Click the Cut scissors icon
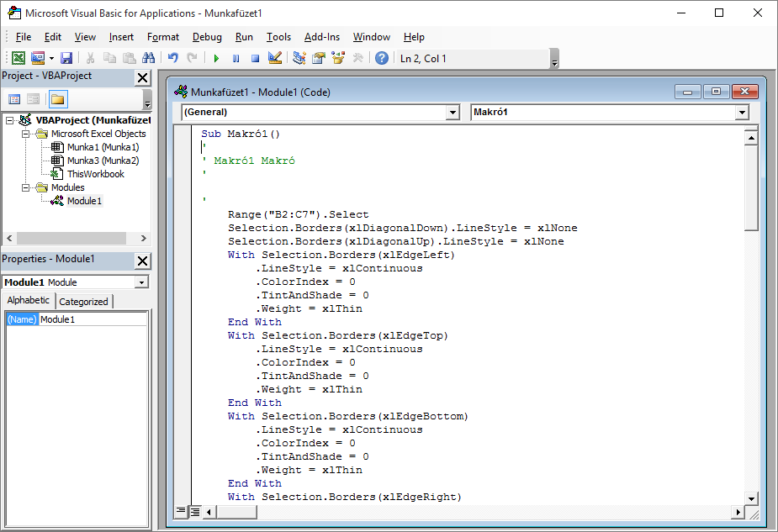Image resolution: width=778 pixels, height=532 pixels. click(90, 58)
